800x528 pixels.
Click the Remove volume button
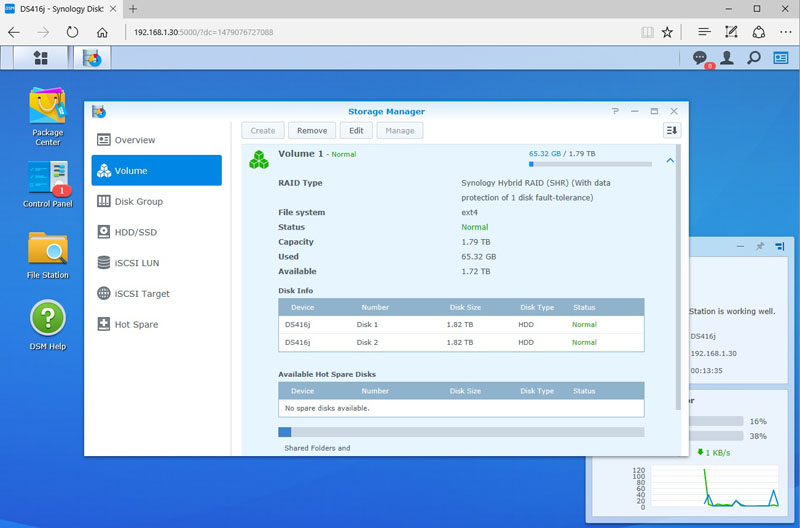click(312, 130)
